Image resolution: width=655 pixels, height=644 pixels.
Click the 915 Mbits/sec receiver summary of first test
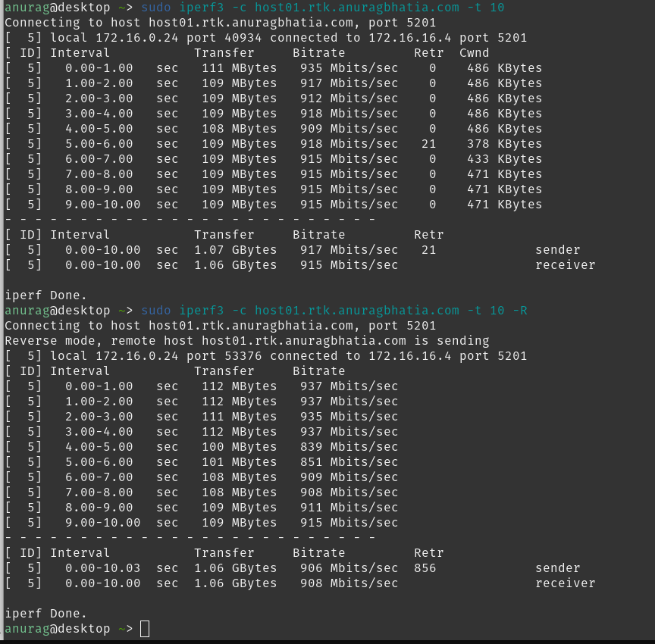[x=349, y=265]
